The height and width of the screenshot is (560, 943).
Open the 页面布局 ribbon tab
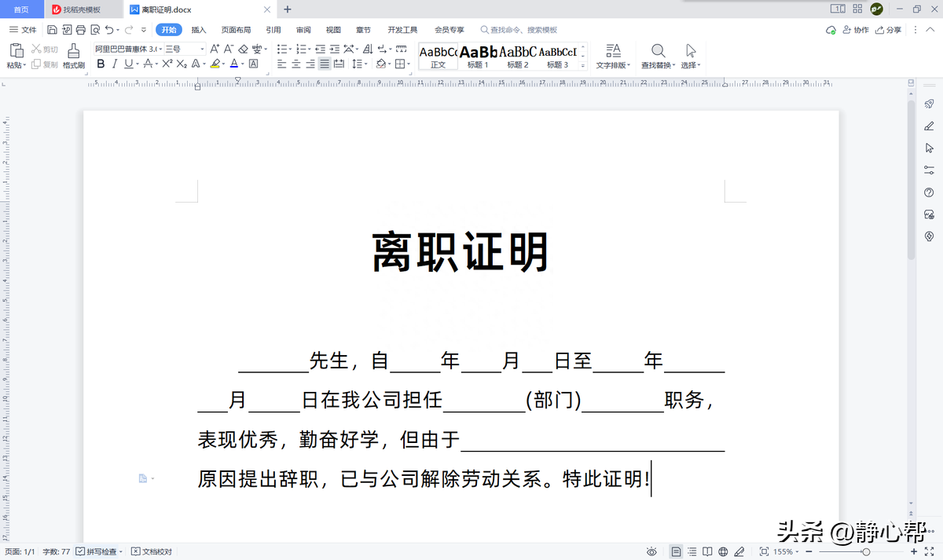pos(236,29)
